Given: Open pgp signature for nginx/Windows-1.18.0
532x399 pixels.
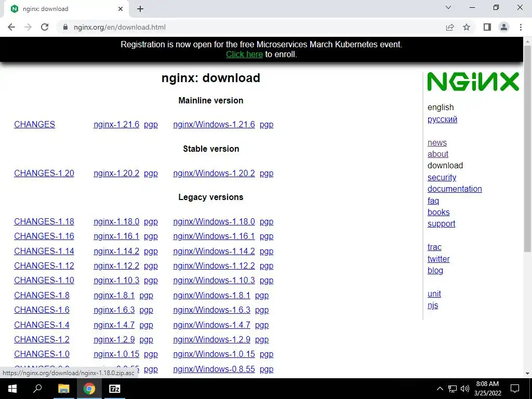Looking at the screenshot, I should (267, 222).
